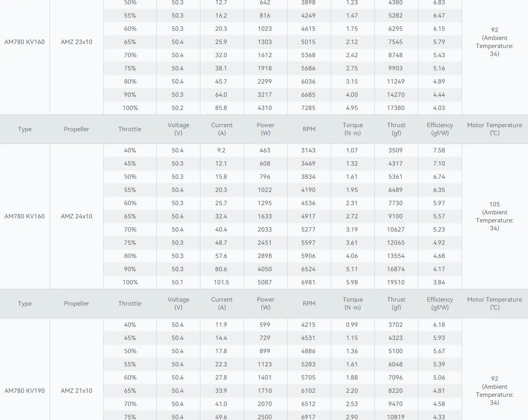Select thrust value 10819
Image resolution: width=528 pixels, height=420 pixels.
click(x=396, y=417)
